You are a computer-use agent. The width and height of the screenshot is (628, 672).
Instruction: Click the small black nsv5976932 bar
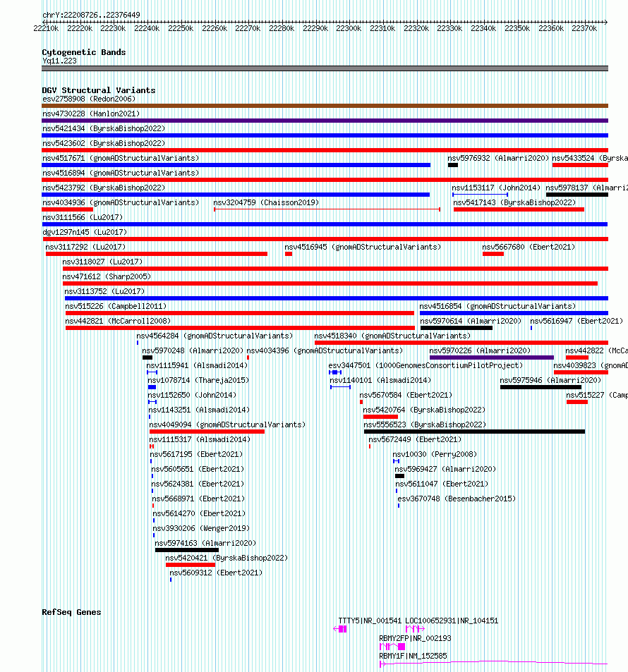coord(452,165)
